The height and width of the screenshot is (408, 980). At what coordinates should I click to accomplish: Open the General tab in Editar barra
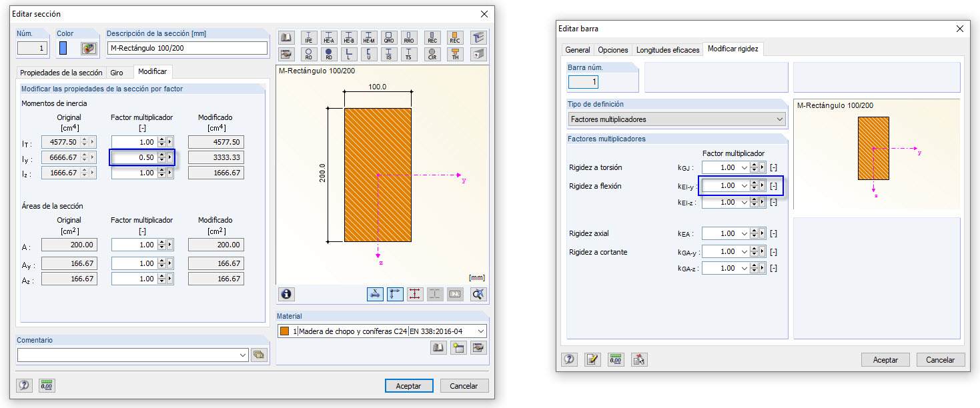click(x=578, y=50)
